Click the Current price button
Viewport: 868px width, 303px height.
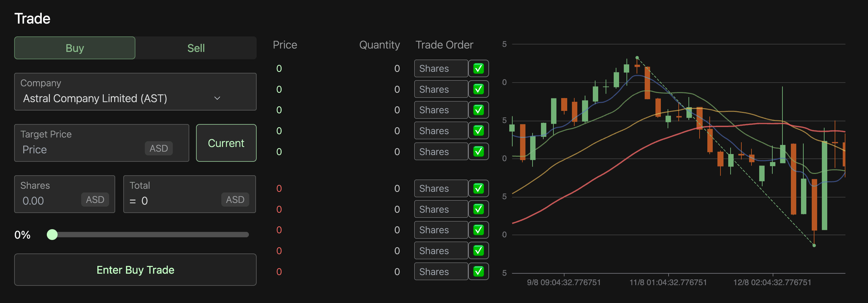tap(226, 143)
